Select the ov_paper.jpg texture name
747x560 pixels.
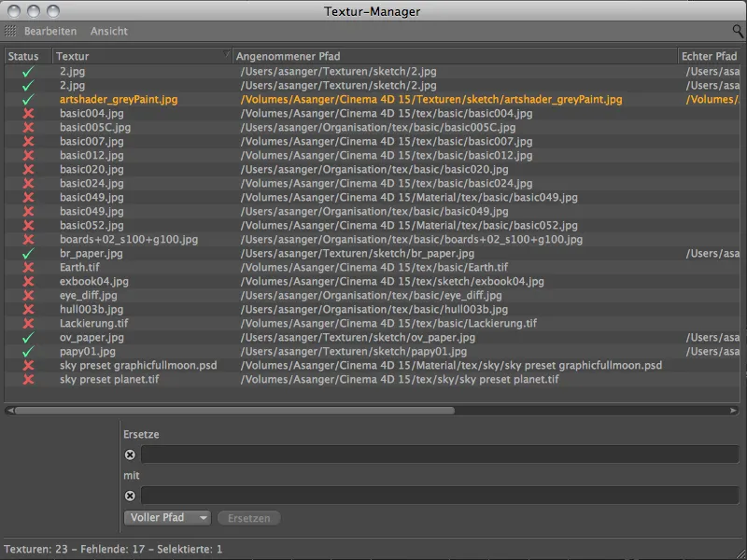(x=92, y=338)
